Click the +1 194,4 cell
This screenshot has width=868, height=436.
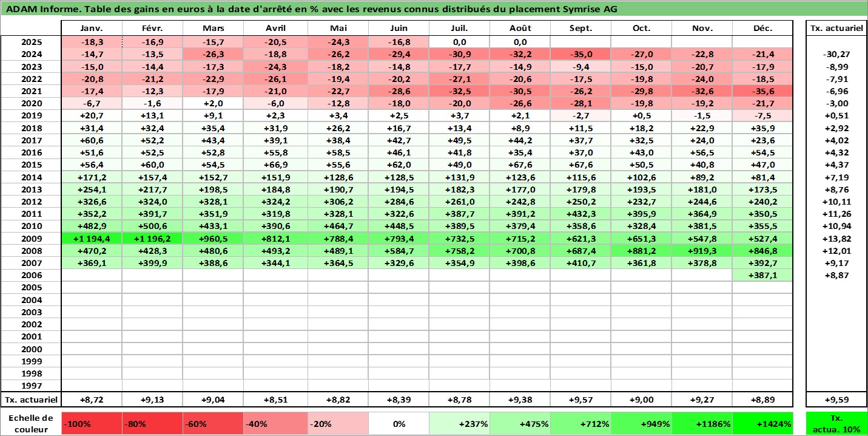pyautogui.click(x=92, y=238)
